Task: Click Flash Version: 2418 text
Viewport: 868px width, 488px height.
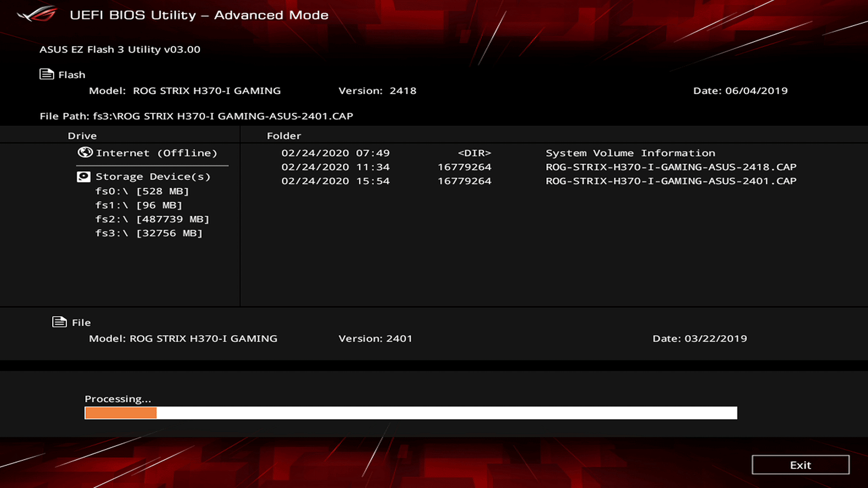Action: pyautogui.click(x=378, y=91)
